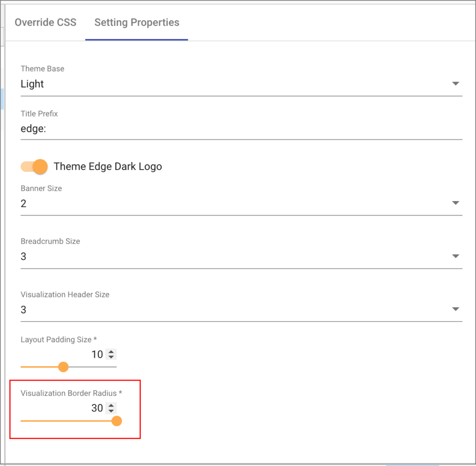Expand the Banner Size dropdown

pos(241,203)
